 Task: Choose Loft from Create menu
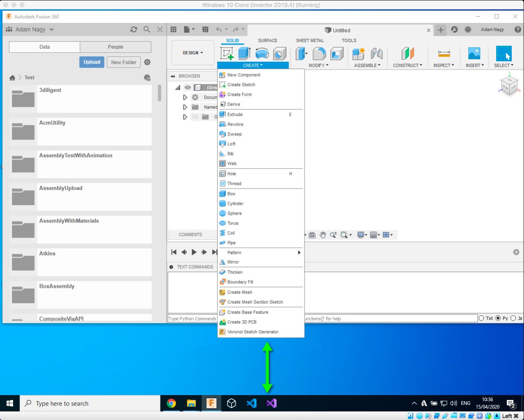(261, 144)
